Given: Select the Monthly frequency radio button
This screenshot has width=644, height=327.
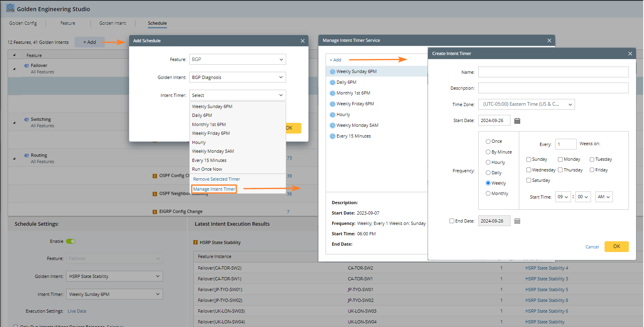Looking at the screenshot, I should coord(488,193).
